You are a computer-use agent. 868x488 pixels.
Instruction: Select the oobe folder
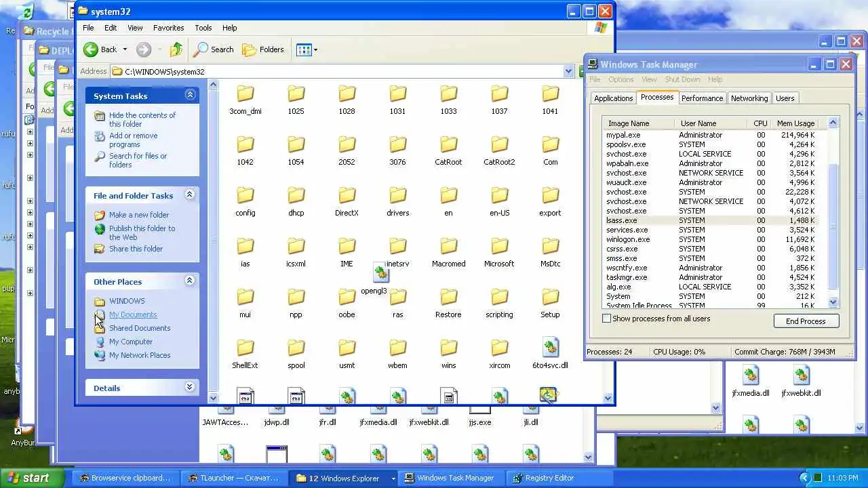pos(347,303)
